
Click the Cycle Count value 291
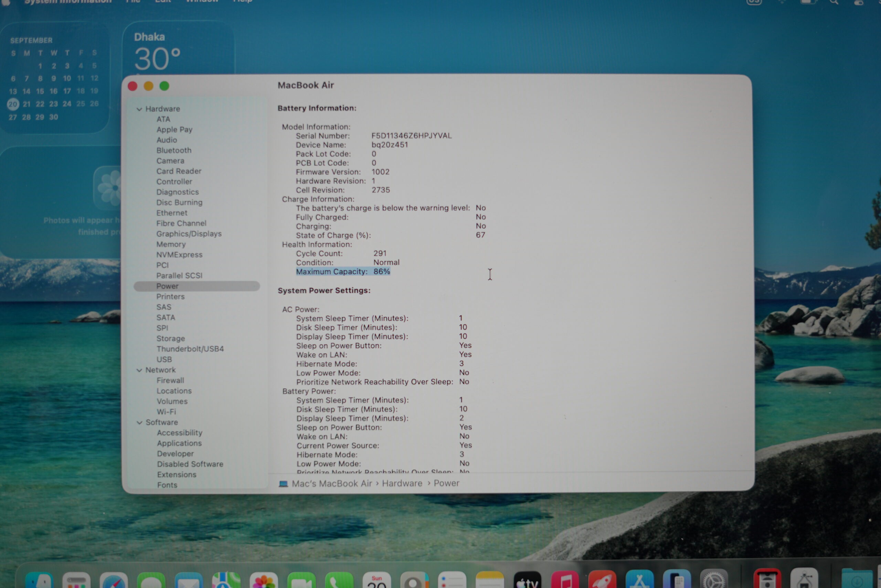coord(380,253)
